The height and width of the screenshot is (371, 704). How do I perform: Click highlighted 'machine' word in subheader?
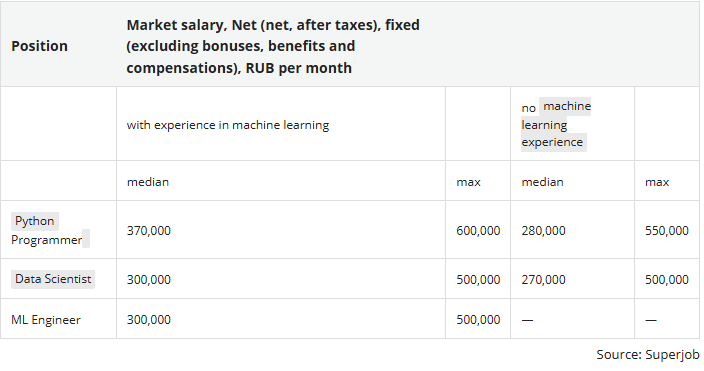(567, 106)
